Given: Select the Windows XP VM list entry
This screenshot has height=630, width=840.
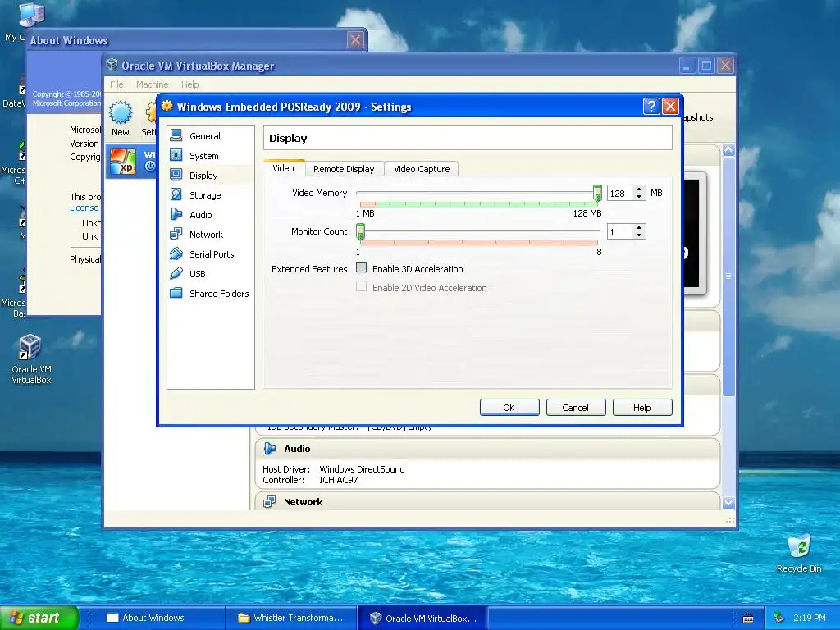Looking at the screenshot, I should (x=132, y=162).
